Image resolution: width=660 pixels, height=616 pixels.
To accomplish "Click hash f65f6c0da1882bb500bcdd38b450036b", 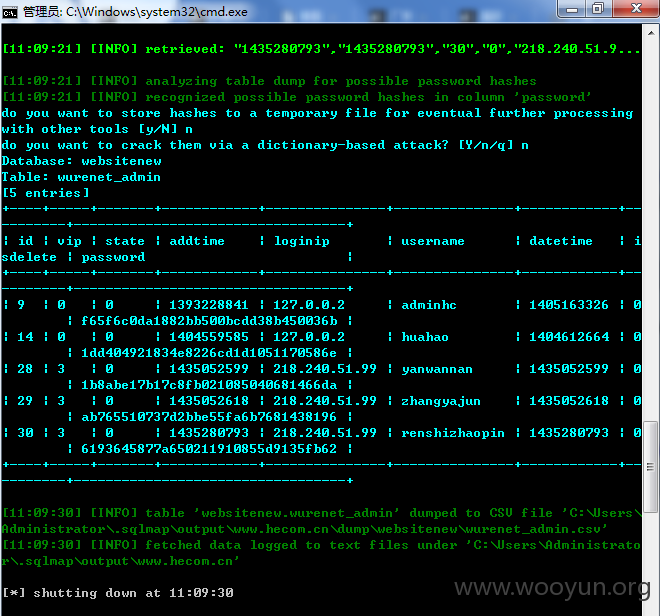I will [x=209, y=321].
